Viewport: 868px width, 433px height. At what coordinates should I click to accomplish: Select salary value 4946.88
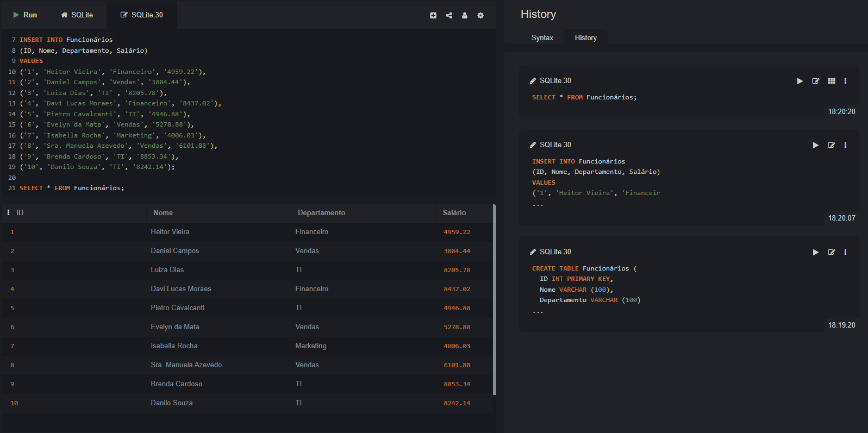click(x=457, y=308)
